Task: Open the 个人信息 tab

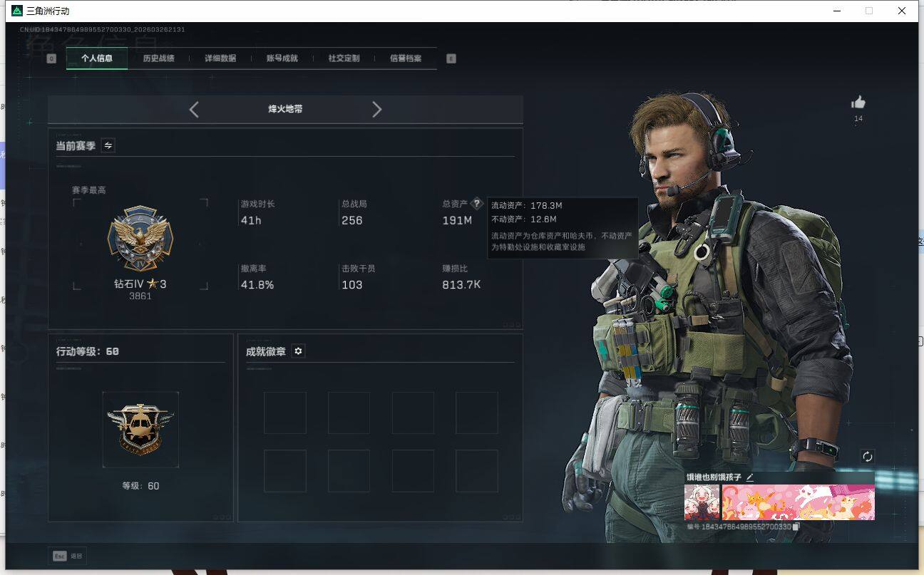Action: tap(97, 58)
